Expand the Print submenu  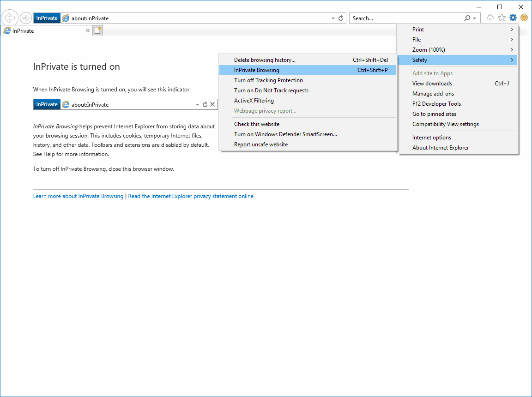coord(457,30)
